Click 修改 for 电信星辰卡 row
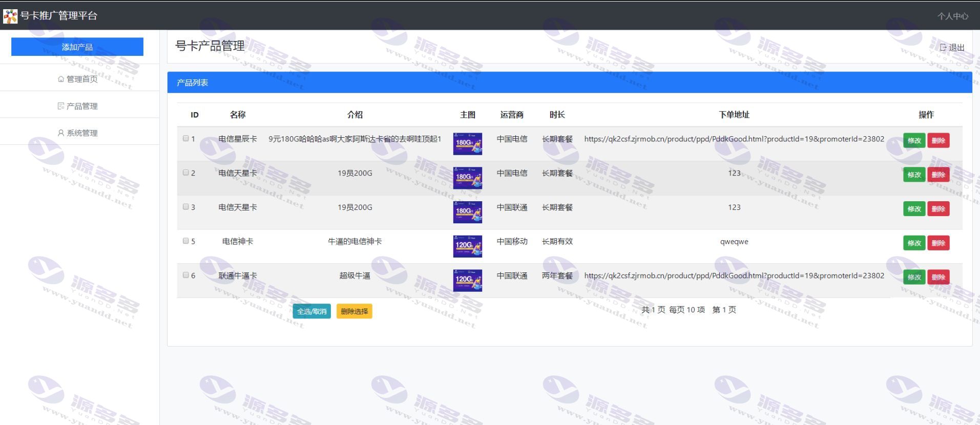This screenshot has height=425, width=980. 914,140
